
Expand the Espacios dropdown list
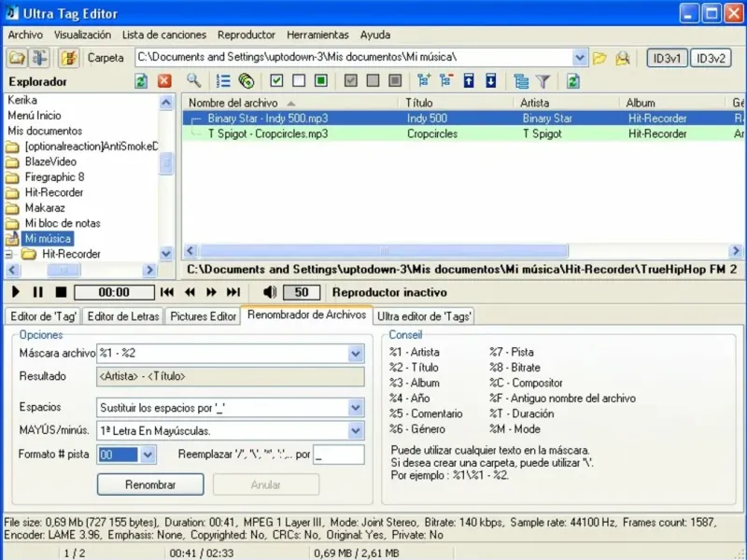pyautogui.click(x=356, y=408)
